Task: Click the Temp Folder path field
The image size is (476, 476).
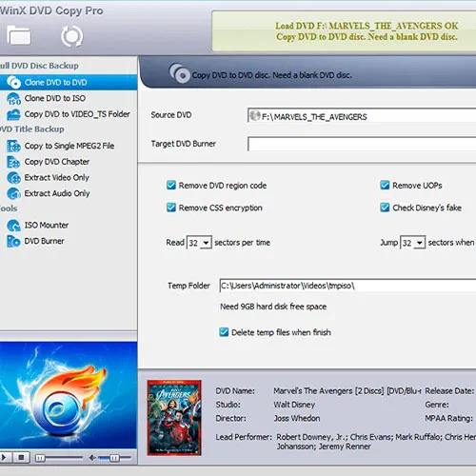Action: (347, 286)
